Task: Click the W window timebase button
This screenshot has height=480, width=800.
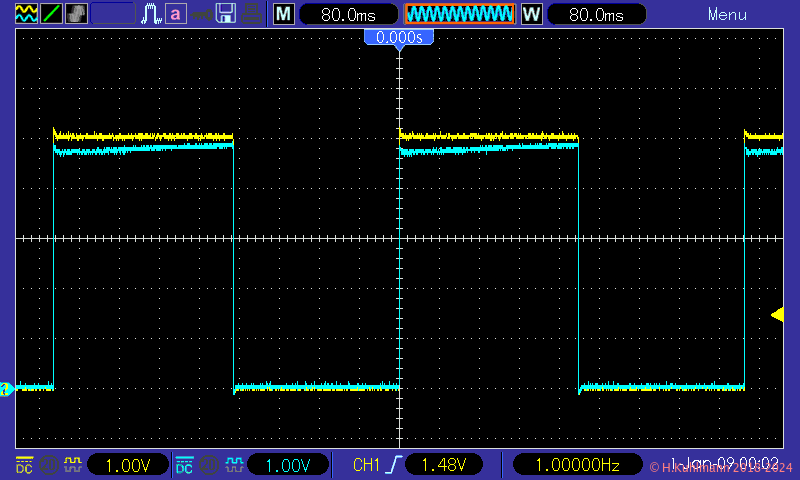Action: tap(531, 14)
